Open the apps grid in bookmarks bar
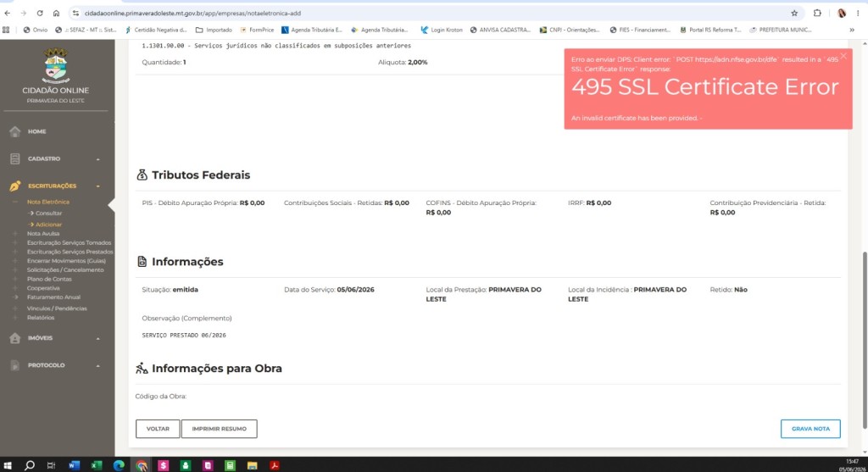This screenshot has height=472, width=868. tap(6, 30)
